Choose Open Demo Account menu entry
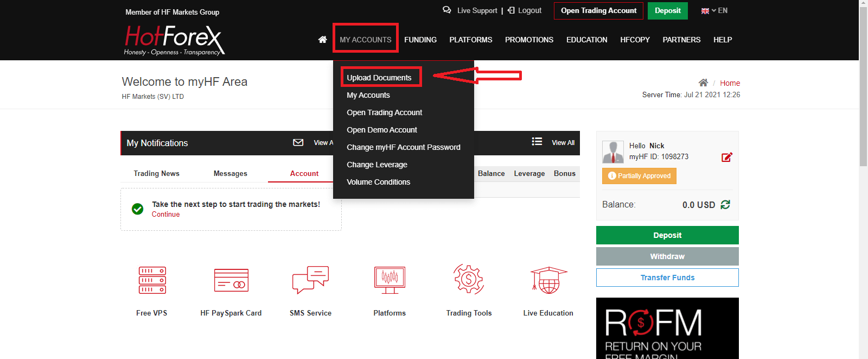Screen dimensions: 868x359 click(382, 130)
